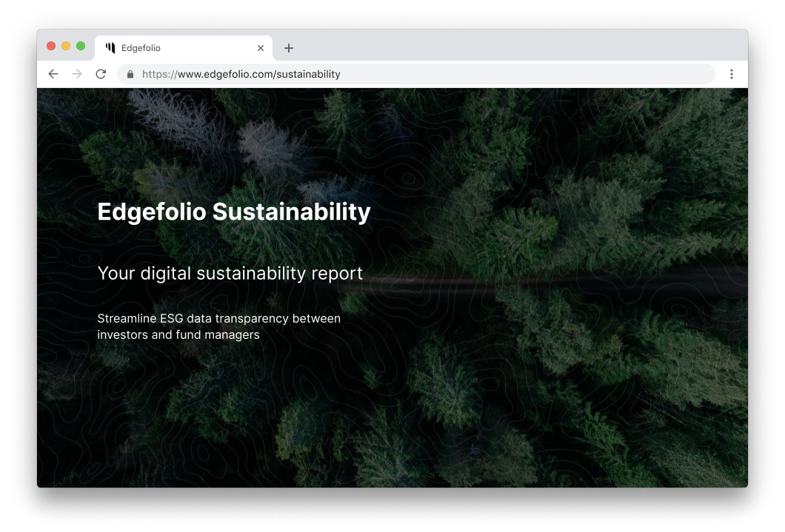This screenshot has height=532, width=785.
Task: Click the Edgefolio favicon in the tab
Action: 110,47
